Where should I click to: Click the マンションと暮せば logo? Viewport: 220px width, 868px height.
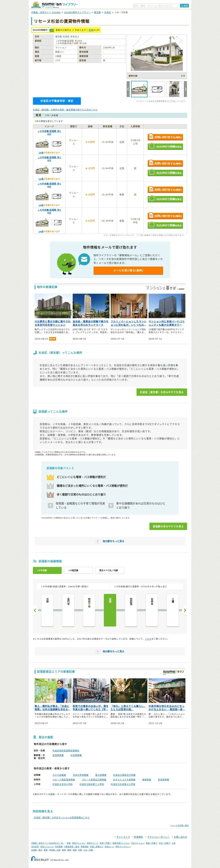point(166,288)
